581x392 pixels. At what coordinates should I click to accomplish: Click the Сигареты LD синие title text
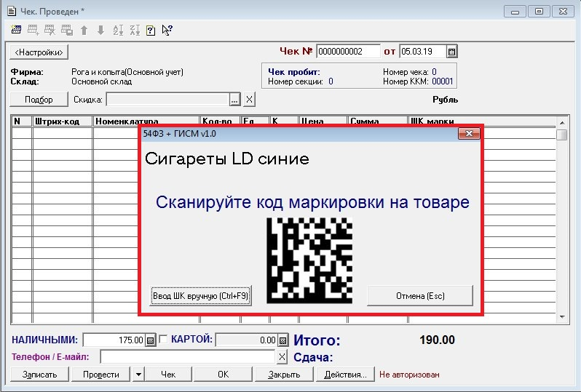[226, 159]
